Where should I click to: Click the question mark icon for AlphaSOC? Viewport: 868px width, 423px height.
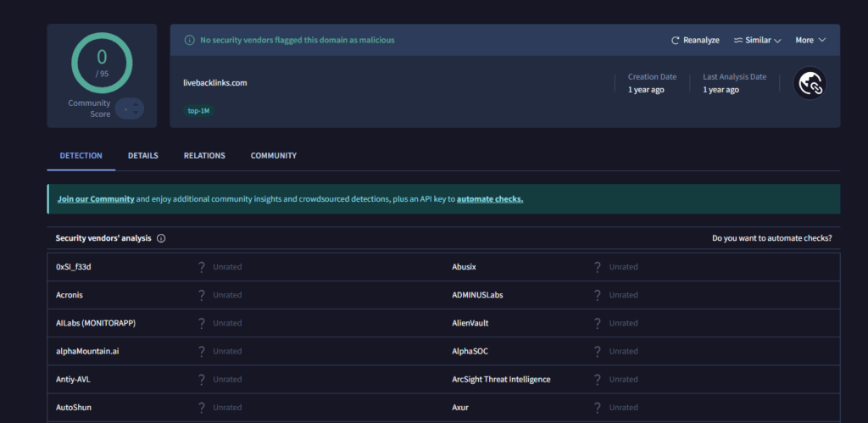pyautogui.click(x=598, y=351)
